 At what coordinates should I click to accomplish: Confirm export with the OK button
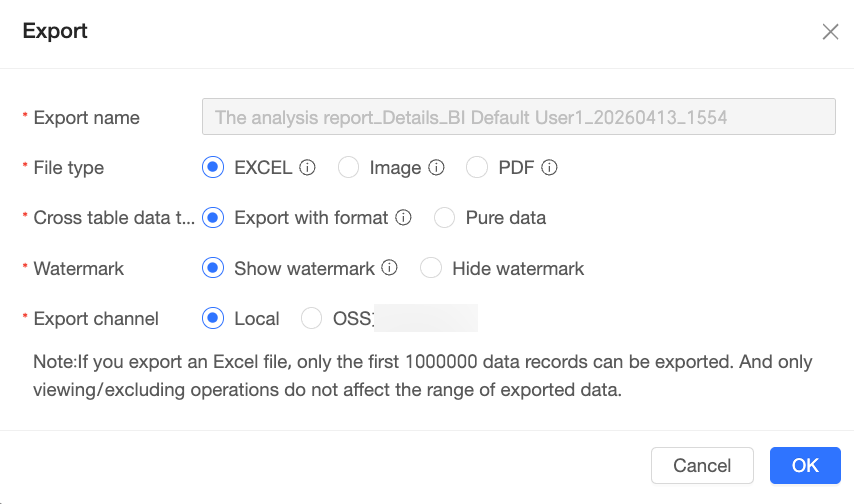tap(805, 465)
